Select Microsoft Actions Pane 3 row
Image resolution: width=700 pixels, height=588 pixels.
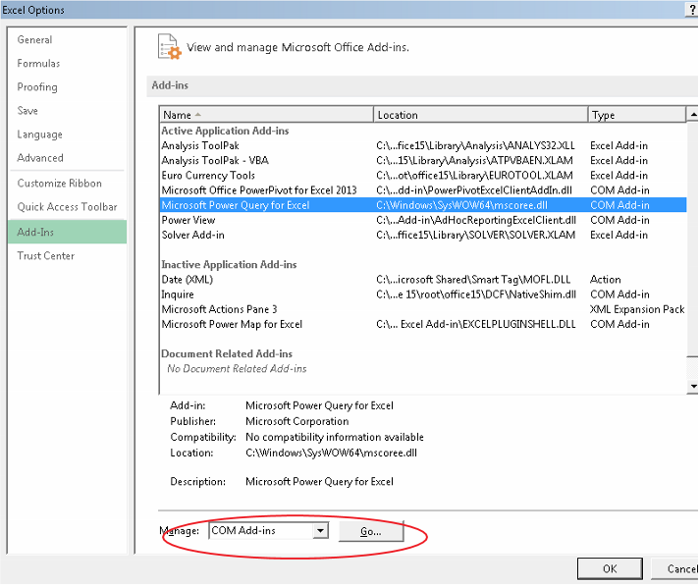(423, 309)
